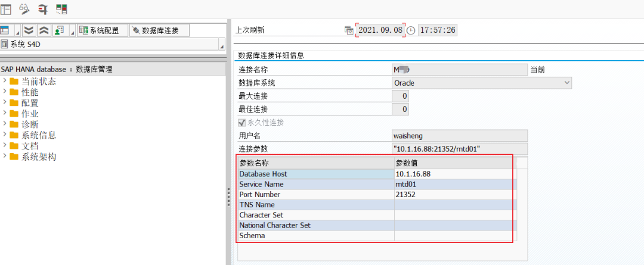Click the 用户名 field showing waisheng

[460, 136]
